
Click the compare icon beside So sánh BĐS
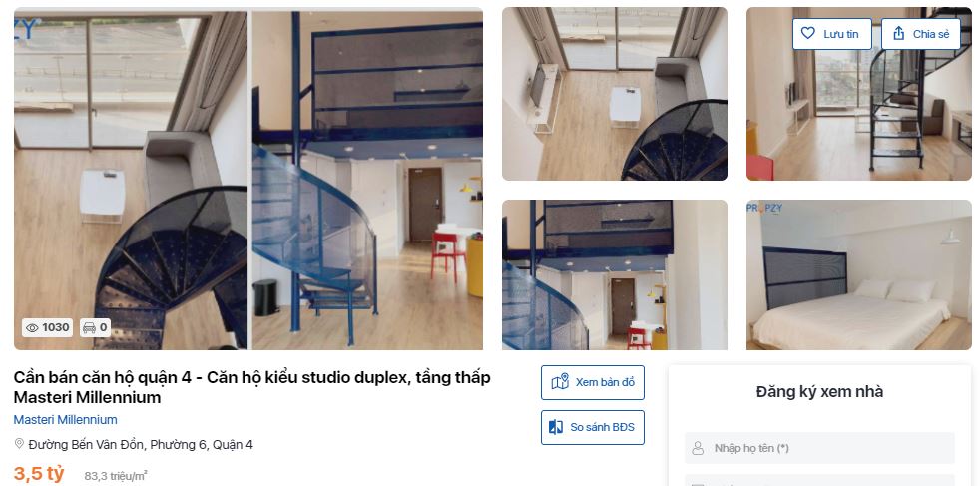(556, 427)
